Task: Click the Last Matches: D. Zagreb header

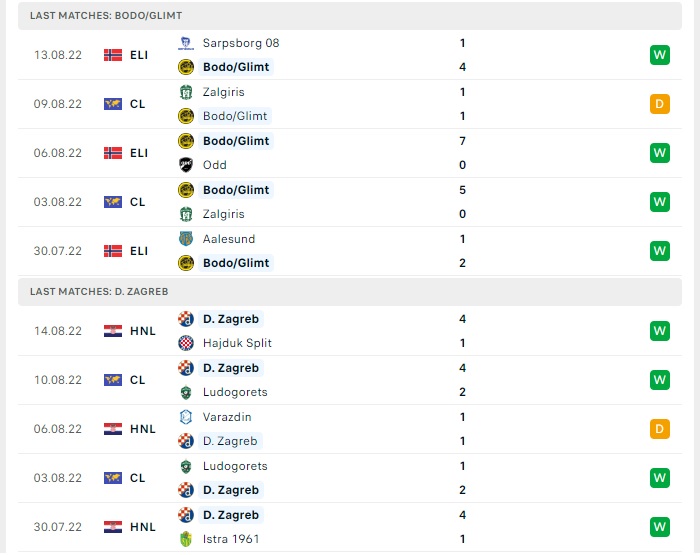Action: pyautogui.click(x=350, y=292)
